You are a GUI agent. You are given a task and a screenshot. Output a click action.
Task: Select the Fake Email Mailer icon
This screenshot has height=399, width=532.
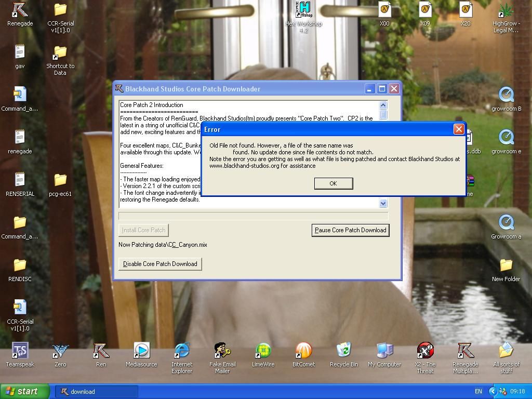tap(222, 351)
